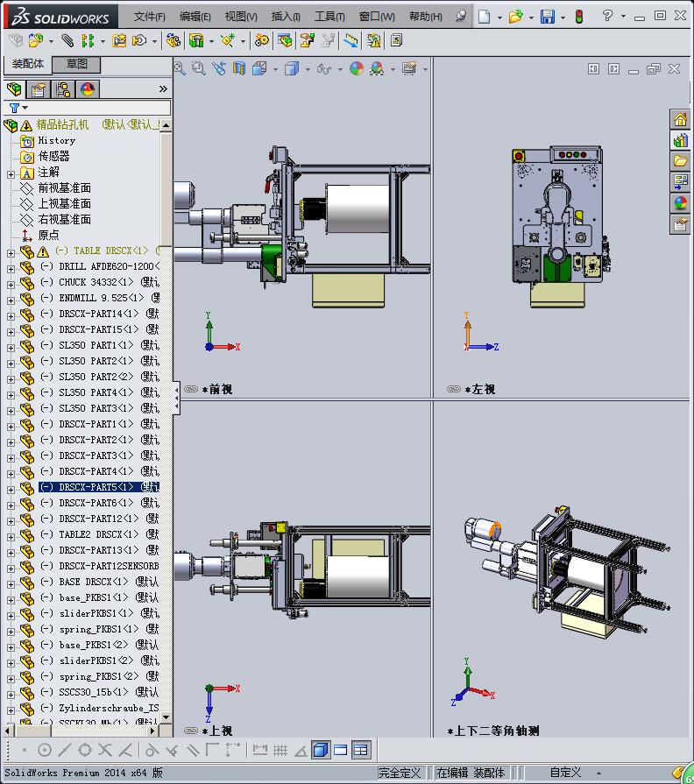Open the Custom Properties task pane tab
The width and height of the screenshot is (694, 784).
[681, 224]
